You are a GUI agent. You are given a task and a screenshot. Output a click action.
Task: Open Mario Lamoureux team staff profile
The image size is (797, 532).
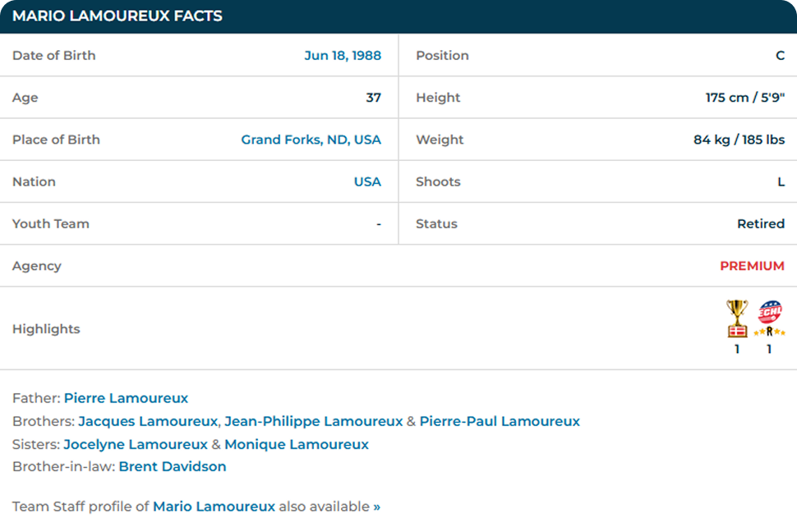pos(214,507)
